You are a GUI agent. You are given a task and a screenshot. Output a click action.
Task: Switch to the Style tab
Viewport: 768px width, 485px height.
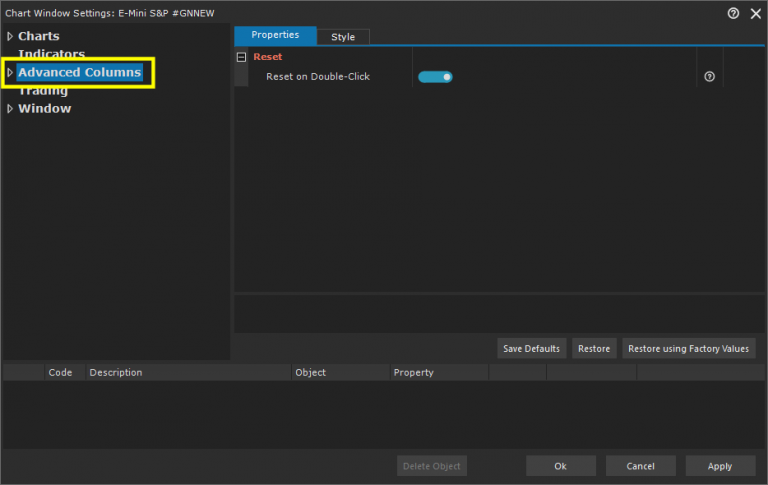pos(343,37)
